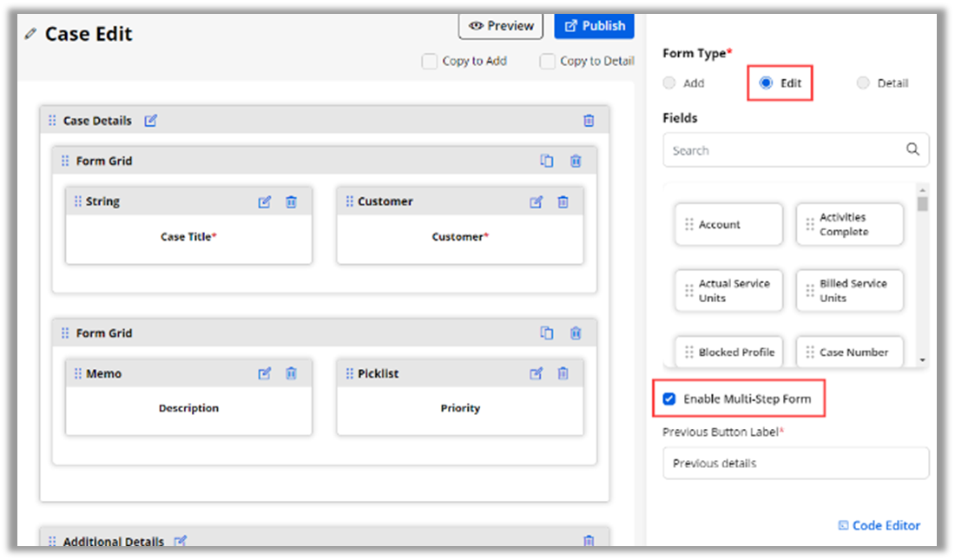Edit the Memo Description field
Image resolution: width=955 pixels, height=560 pixels.
[x=265, y=373]
